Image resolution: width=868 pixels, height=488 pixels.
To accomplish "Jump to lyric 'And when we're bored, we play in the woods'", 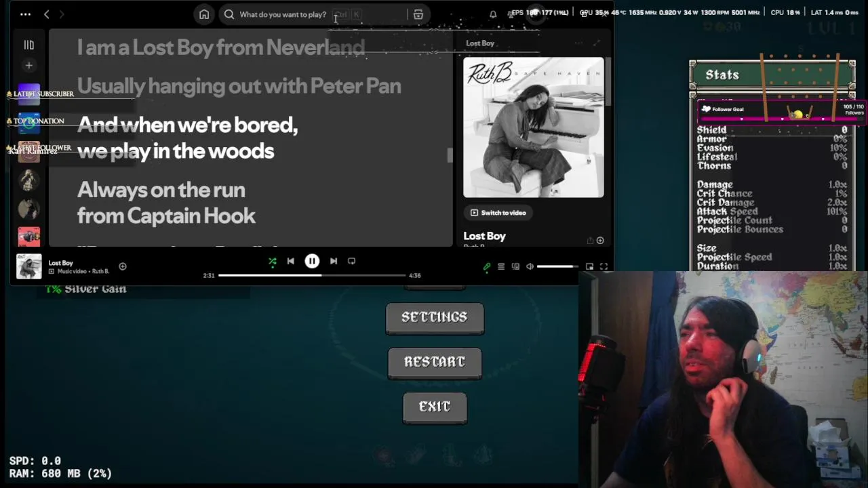I will click(188, 138).
